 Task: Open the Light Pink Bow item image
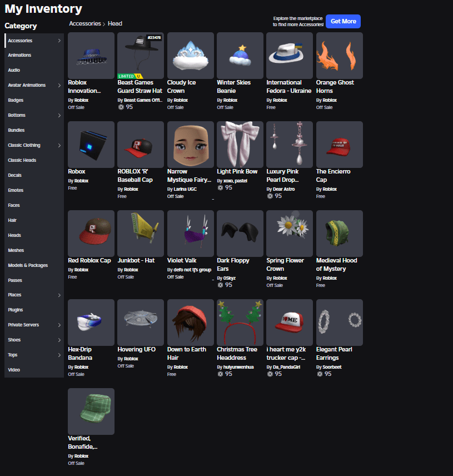(x=240, y=145)
